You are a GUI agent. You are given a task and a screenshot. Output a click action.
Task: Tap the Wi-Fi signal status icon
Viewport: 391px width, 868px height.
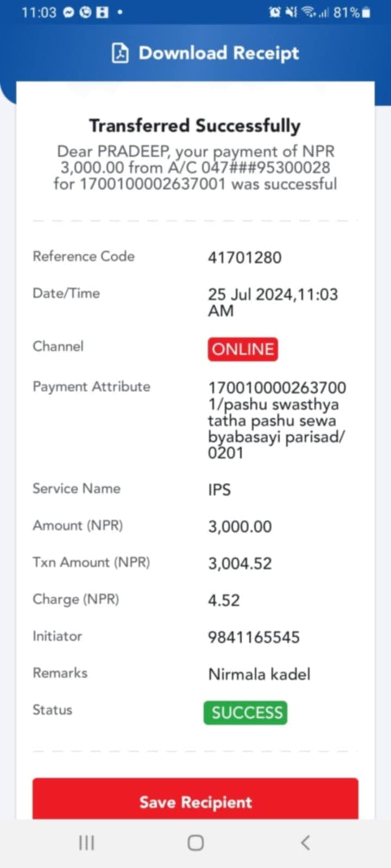click(309, 12)
